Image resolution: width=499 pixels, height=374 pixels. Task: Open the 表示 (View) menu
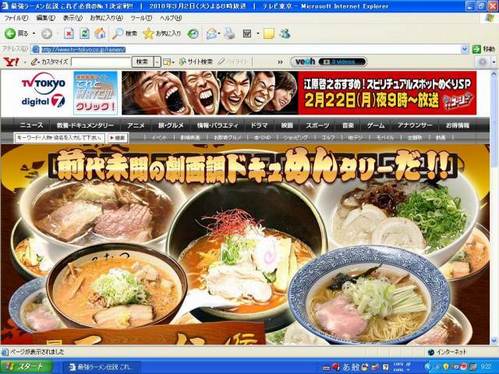[73, 18]
